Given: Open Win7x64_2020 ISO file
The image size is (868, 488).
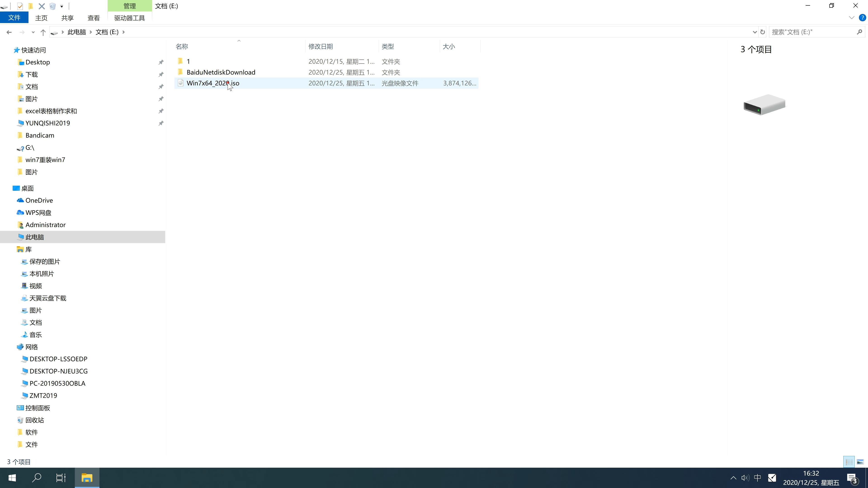Looking at the screenshot, I should [213, 83].
